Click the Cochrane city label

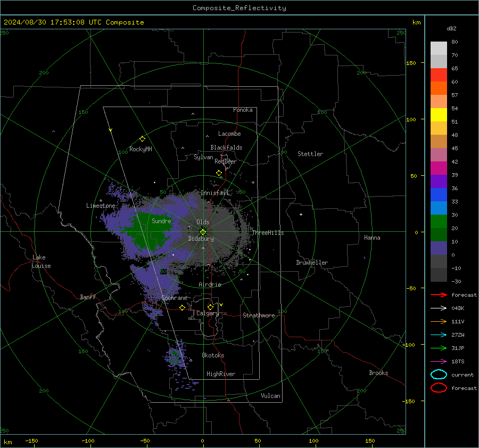174,298
